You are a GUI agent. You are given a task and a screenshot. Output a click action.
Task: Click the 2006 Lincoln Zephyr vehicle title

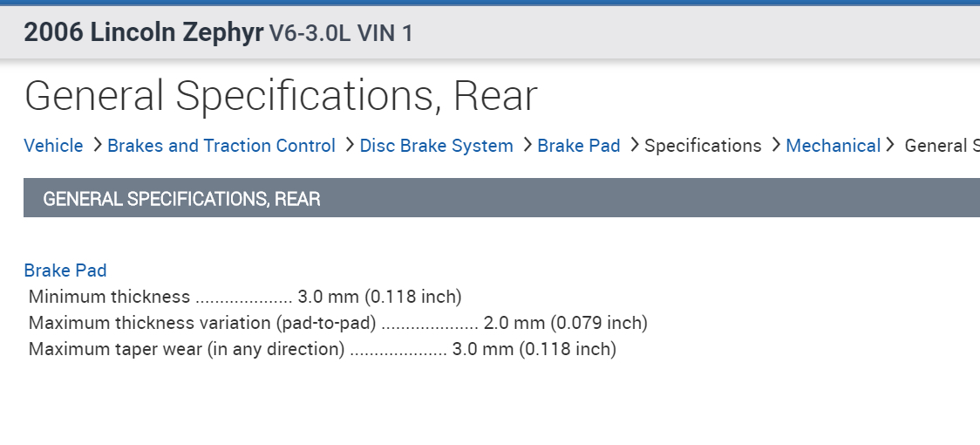[x=143, y=33]
